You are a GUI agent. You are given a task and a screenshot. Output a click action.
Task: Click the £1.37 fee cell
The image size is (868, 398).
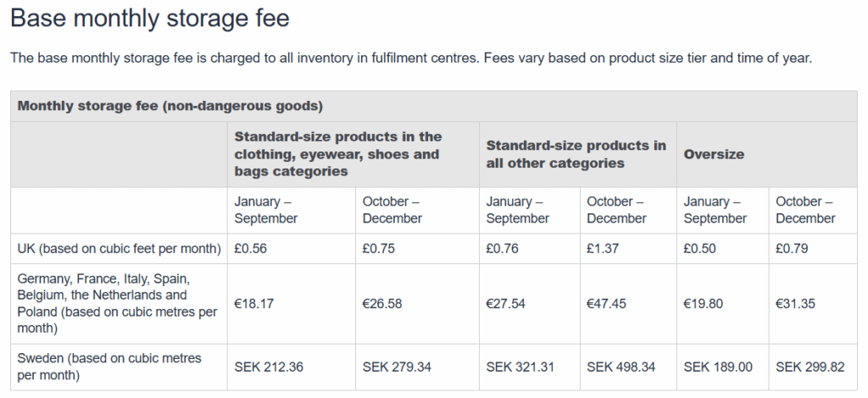(x=603, y=249)
